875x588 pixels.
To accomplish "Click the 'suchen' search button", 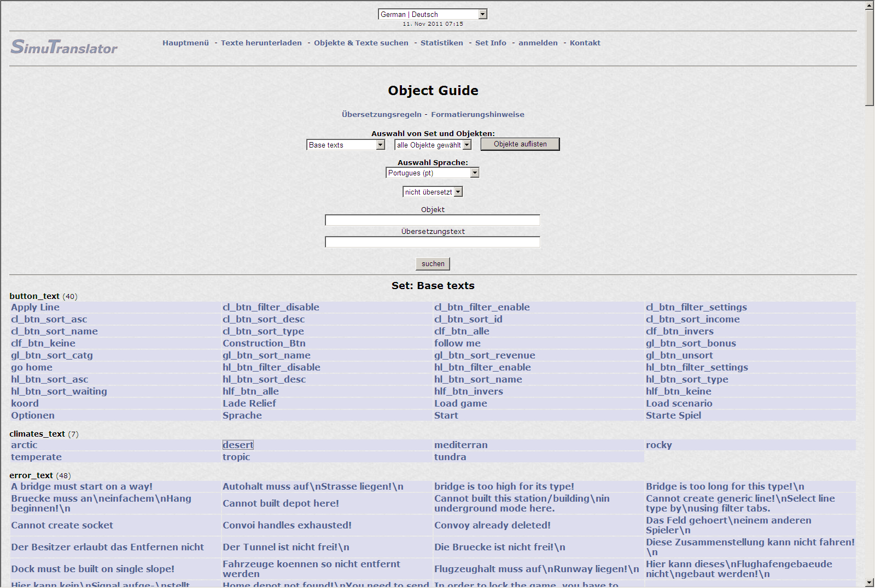I will tap(433, 264).
